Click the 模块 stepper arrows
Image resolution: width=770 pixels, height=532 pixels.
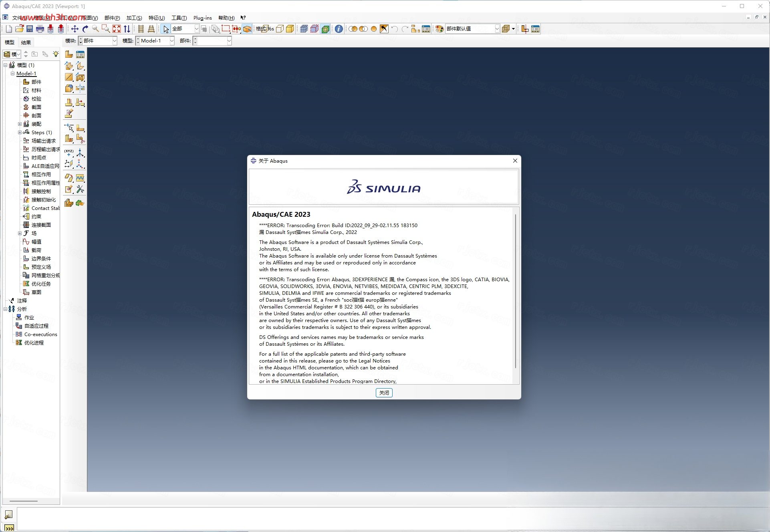[x=81, y=40]
